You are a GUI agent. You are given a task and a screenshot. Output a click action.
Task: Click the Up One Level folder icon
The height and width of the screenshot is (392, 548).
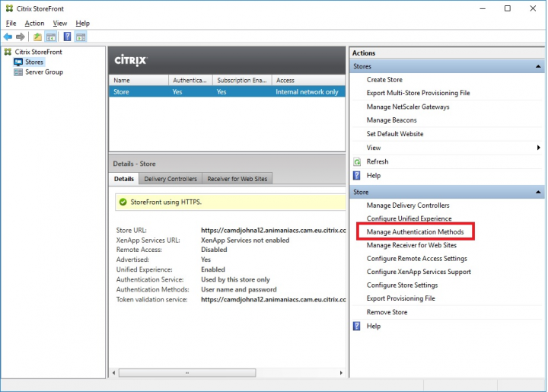click(x=38, y=37)
